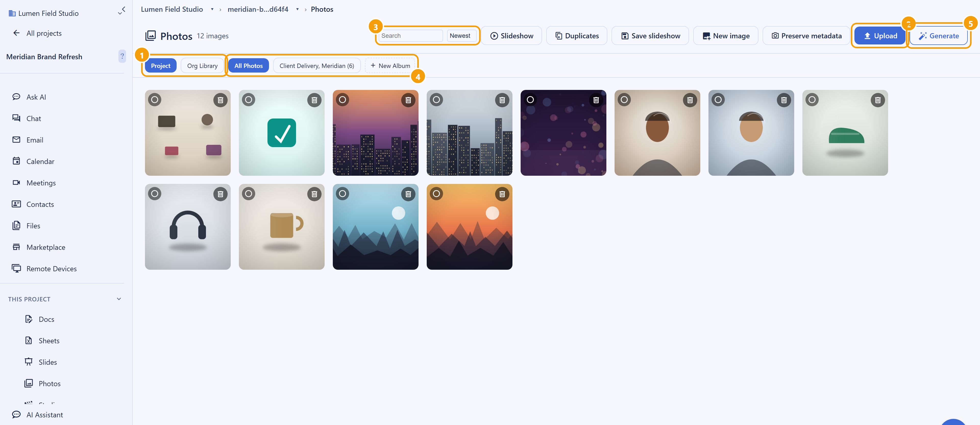Viewport: 980px width, 425px height.
Task: Switch to the Org Library tab
Action: (x=202, y=65)
